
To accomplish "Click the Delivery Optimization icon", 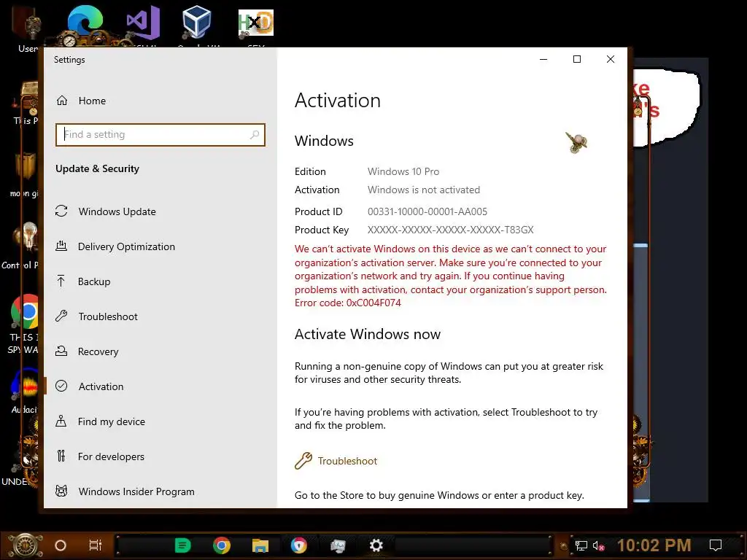I will coord(61,246).
